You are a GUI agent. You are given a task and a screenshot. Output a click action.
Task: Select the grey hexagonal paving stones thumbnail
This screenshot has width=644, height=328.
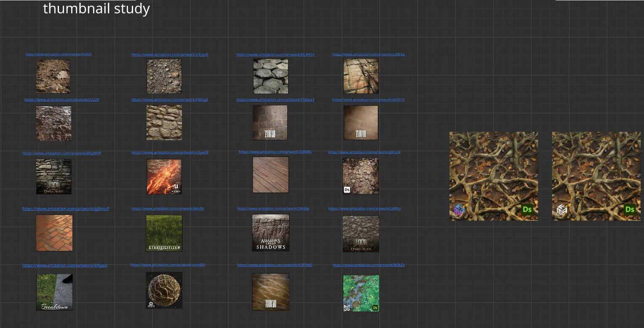coord(271,76)
